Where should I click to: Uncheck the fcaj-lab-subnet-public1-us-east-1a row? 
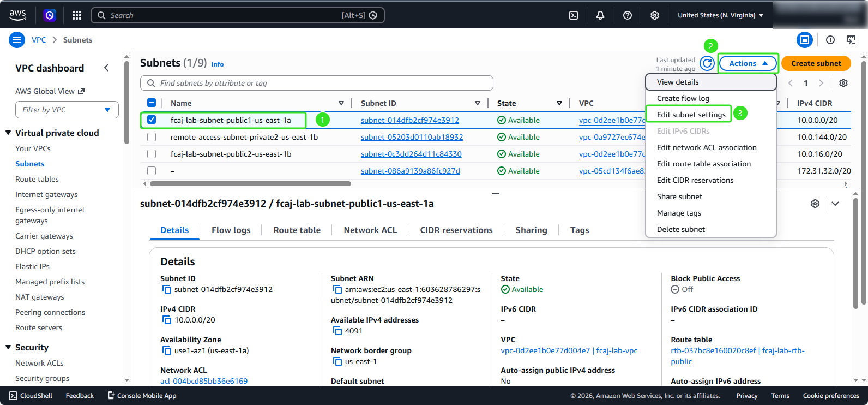pyautogui.click(x=152, y=120)
